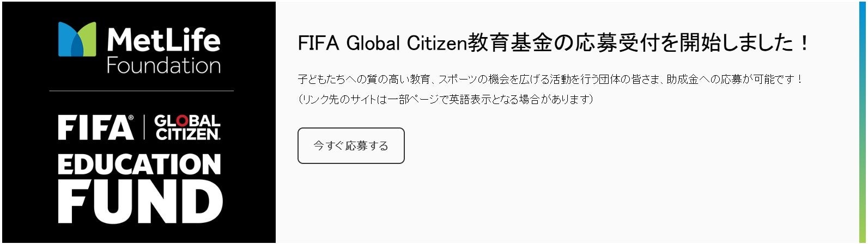This screenshot has height=244, width=868.
Task: Click "FIFA Global Citizen" in the headline
Action: 382,44
